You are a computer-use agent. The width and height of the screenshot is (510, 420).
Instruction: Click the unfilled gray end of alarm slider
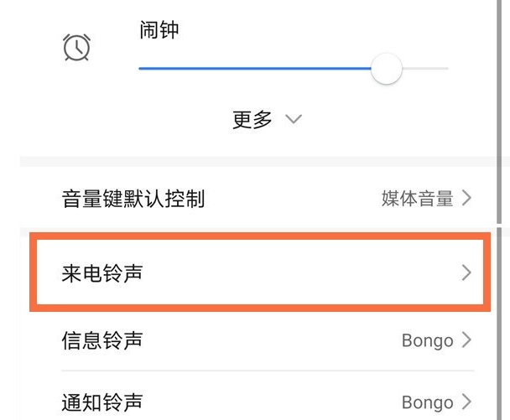coord(426,69)
